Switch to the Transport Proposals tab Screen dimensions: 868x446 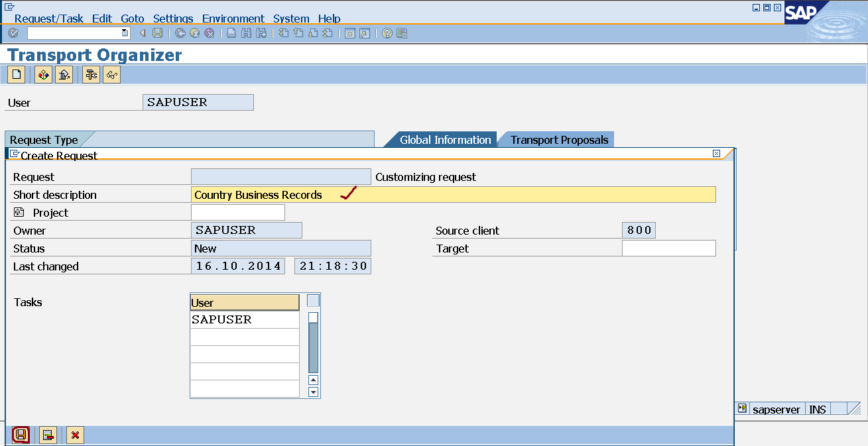coord(558,140)
